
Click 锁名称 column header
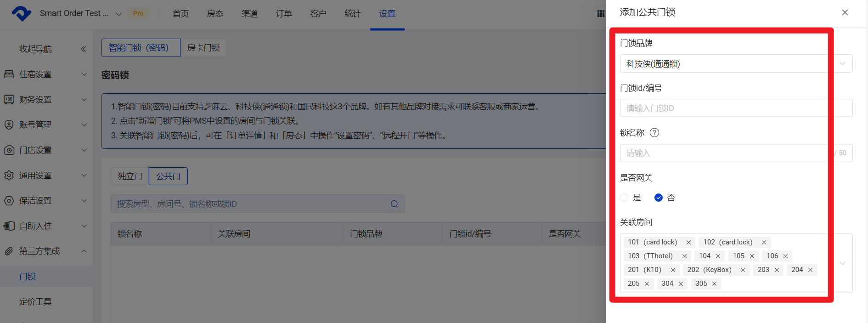(x=130, y=234)
